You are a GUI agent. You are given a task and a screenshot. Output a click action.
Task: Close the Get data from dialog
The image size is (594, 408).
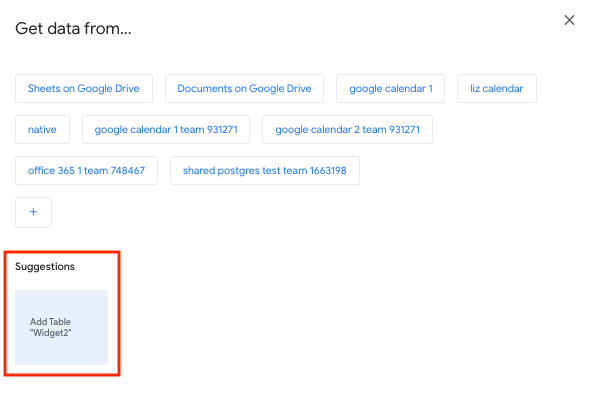(569, 20)
